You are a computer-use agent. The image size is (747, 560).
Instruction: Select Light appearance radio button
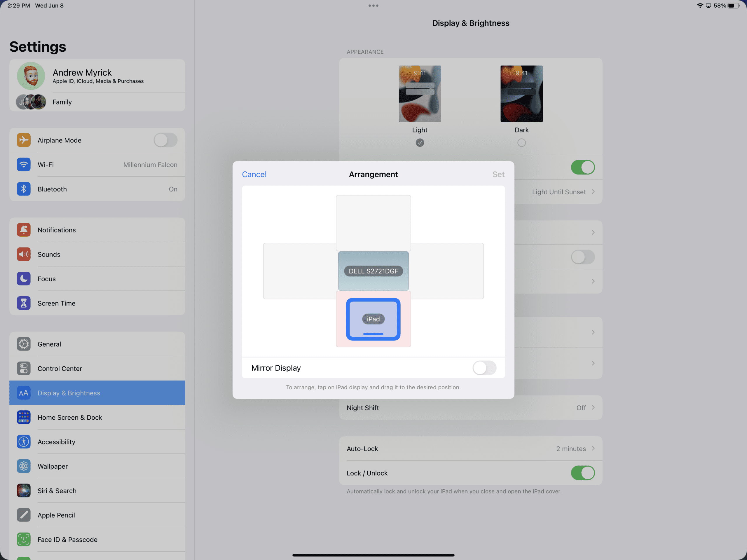(419, 143)
